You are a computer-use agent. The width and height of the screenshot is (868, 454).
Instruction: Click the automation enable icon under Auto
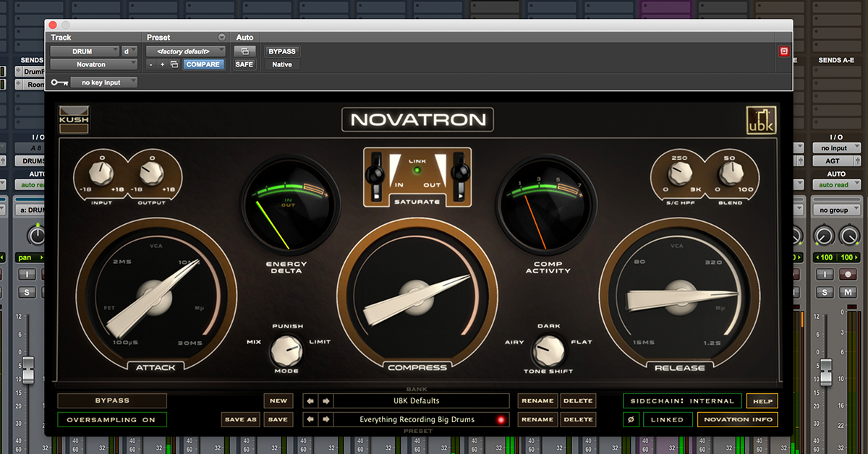pyautogui.click(x=244, y=51)
